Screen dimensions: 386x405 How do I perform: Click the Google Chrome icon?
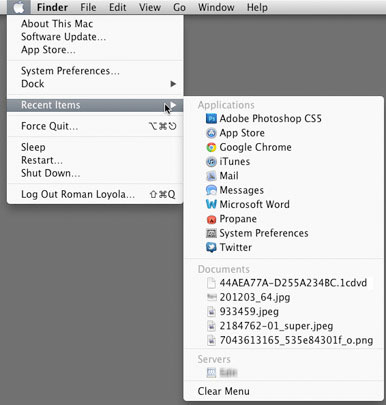(211, 147)
